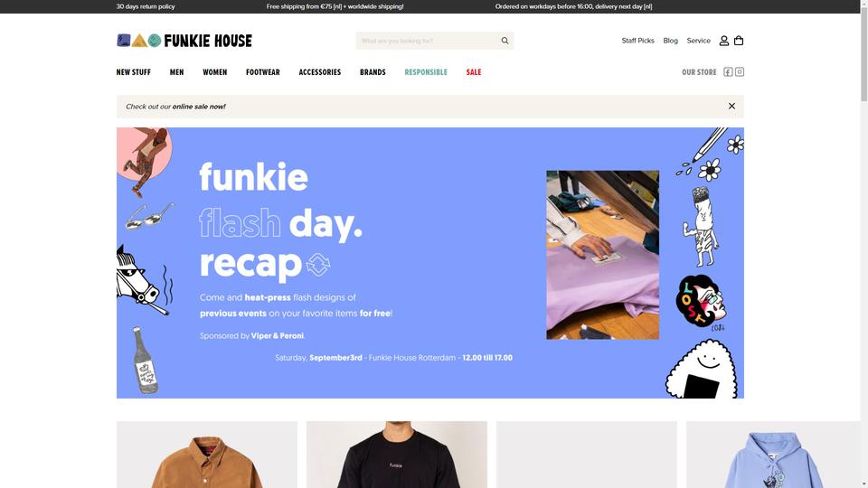The width and height of the screenshot is (868, 488).
Task: Open the Women menu
Action: (215, 72)
